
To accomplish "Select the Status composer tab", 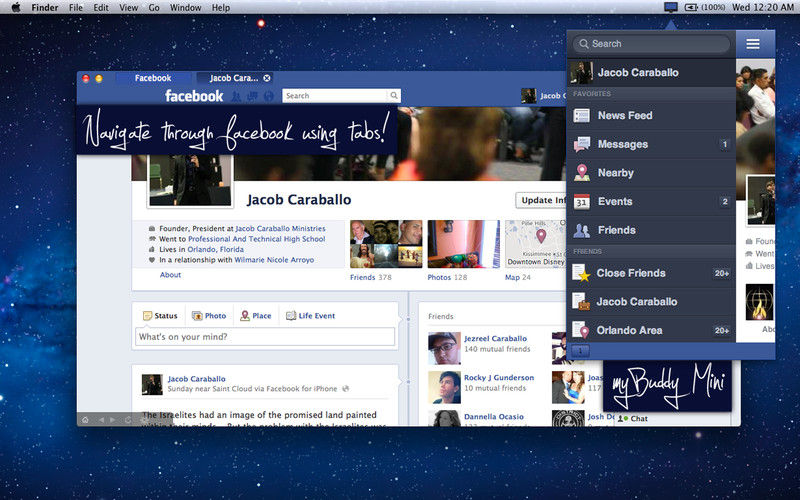I will pyautogui.click(x=160, y=316).
